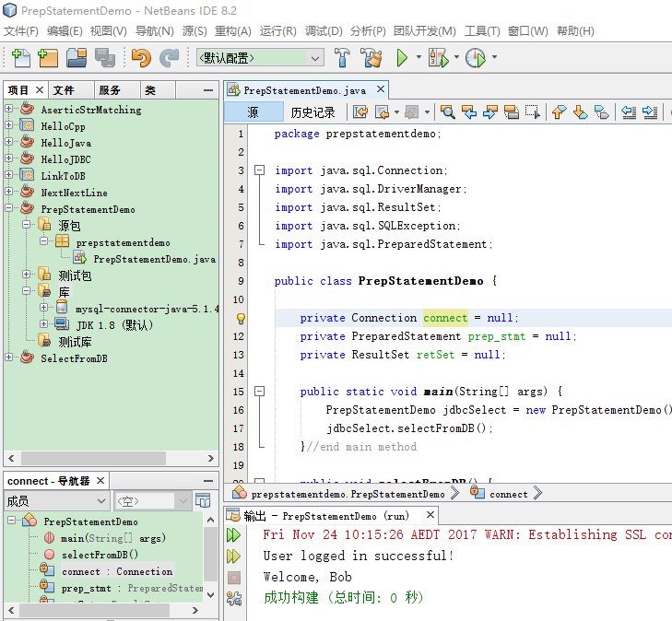
Task: Click the Open Project toolbar icon
Action: pos(76,59)
